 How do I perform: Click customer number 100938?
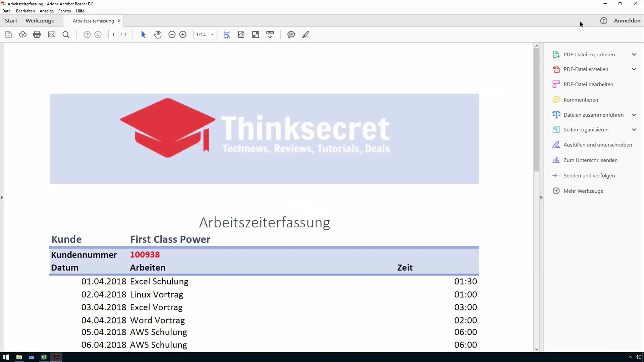point(145,255)
